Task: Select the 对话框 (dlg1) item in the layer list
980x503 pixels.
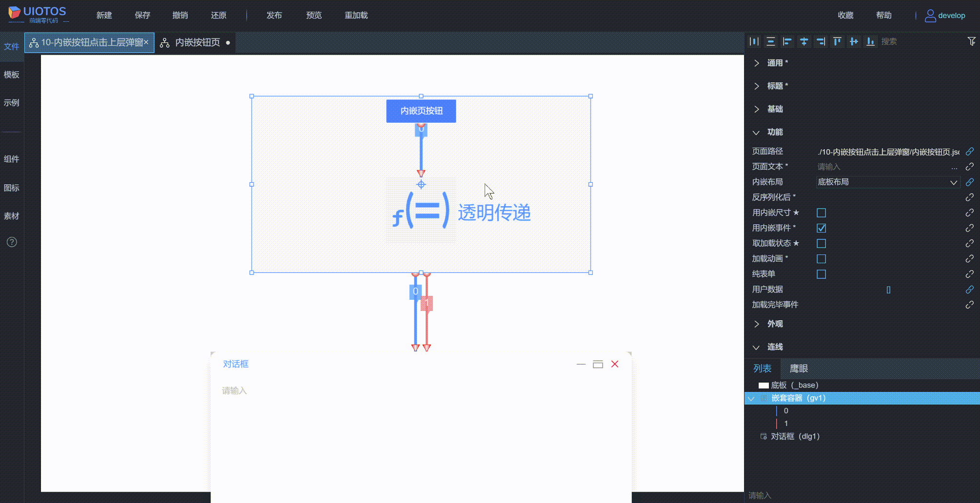Action: (x=794, y=436)
